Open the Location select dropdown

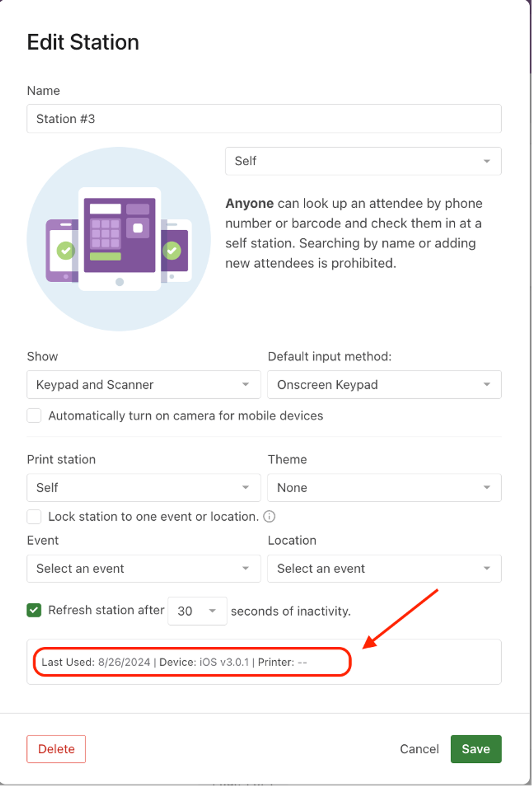384,569
